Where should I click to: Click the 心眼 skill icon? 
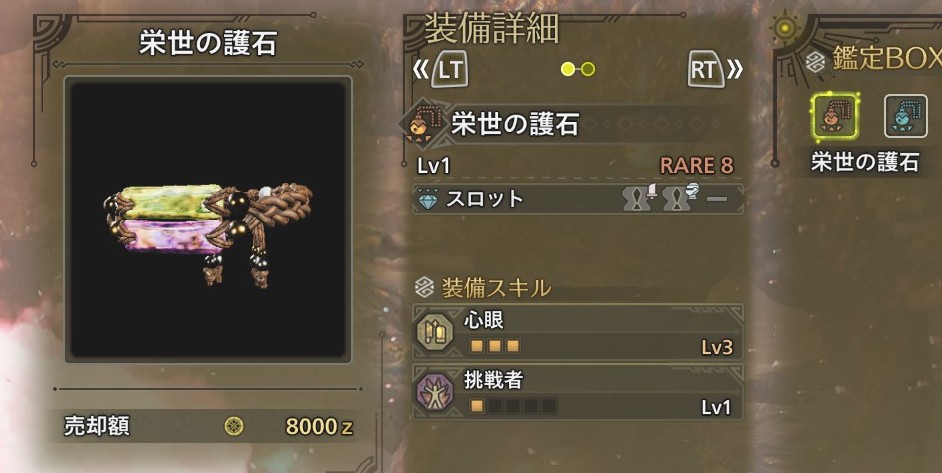(435, 332)
